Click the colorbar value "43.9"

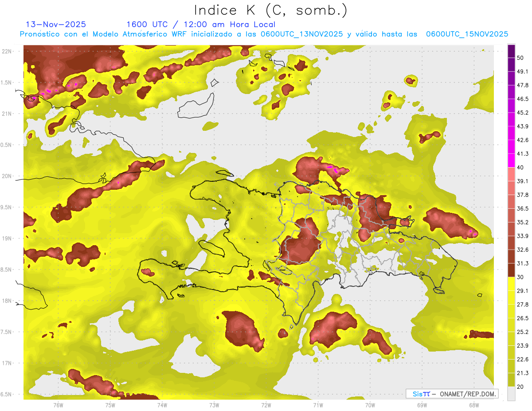pos(523,126)
